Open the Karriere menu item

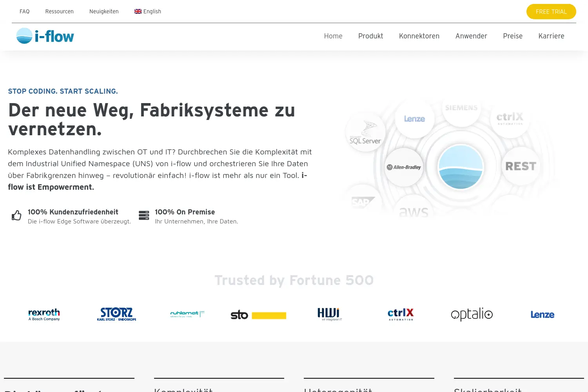click(551, 36)
